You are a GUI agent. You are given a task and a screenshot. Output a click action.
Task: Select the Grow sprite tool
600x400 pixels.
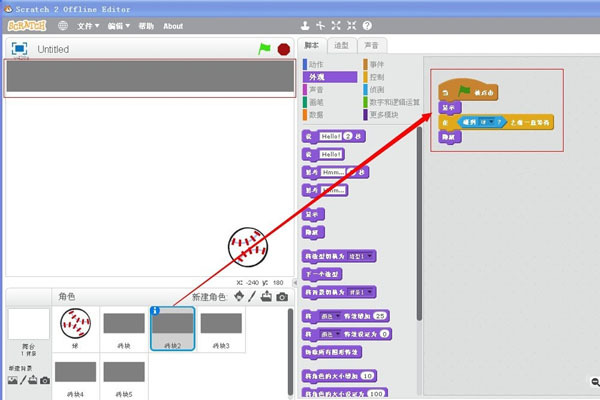pyautogui.click(x=336, y=26)
